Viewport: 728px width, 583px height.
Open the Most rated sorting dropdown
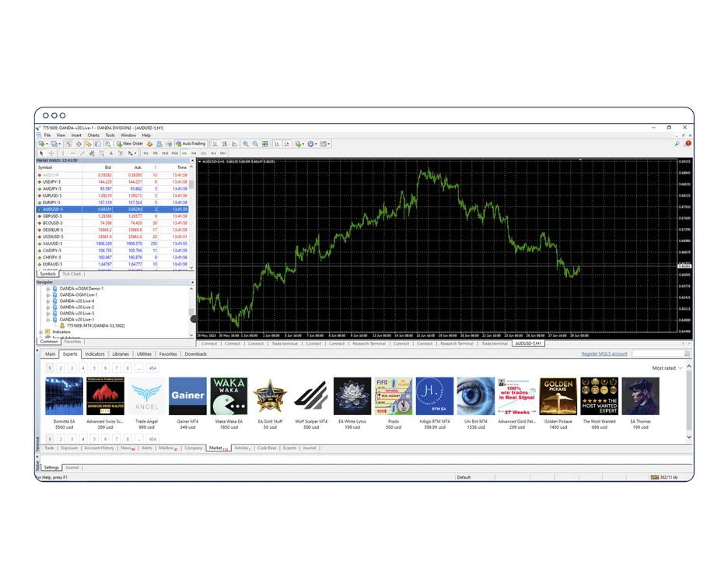click(x=663, y=367)
